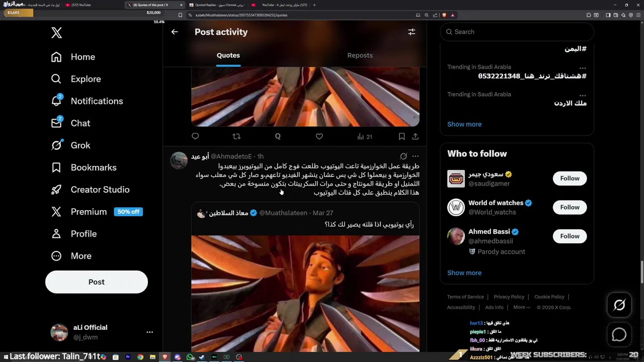Open the Flynn Rider knives image
The height and width of the screenshot is (362, 644).
click(305, 294)
